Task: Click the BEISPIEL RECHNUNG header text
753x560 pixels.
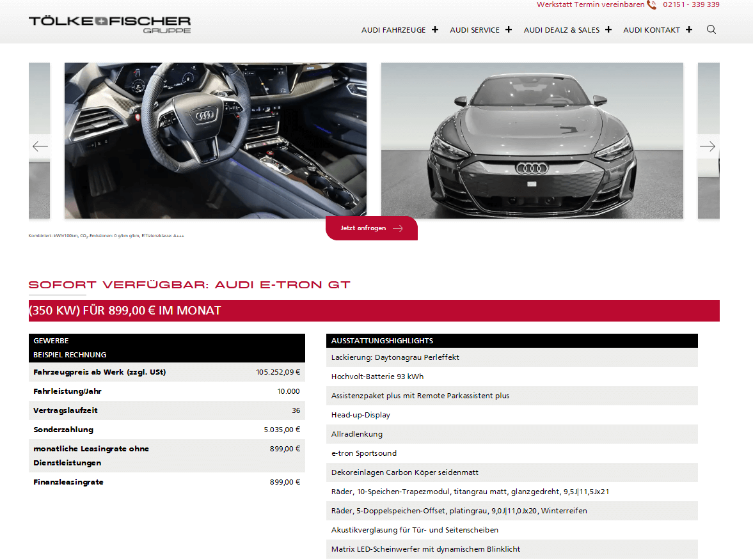Action: (x=70, y=355)
